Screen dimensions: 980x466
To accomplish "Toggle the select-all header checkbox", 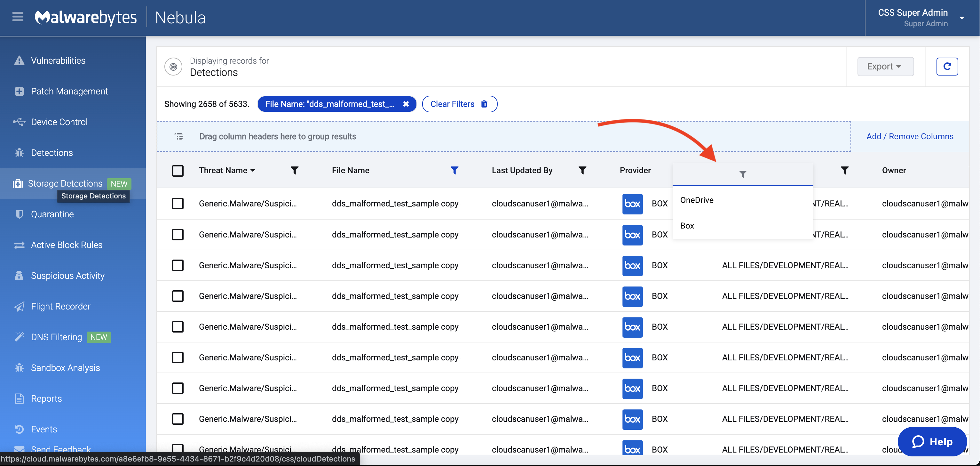I will (178, 171).
